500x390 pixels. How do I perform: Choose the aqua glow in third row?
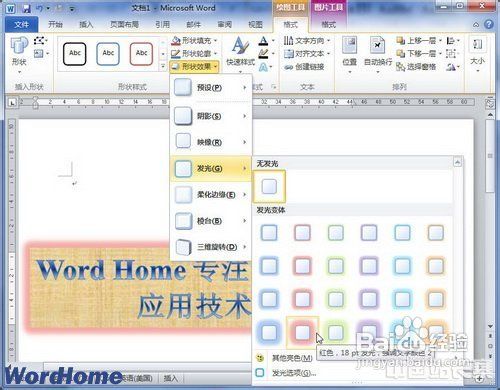click(x=402, y=299)
